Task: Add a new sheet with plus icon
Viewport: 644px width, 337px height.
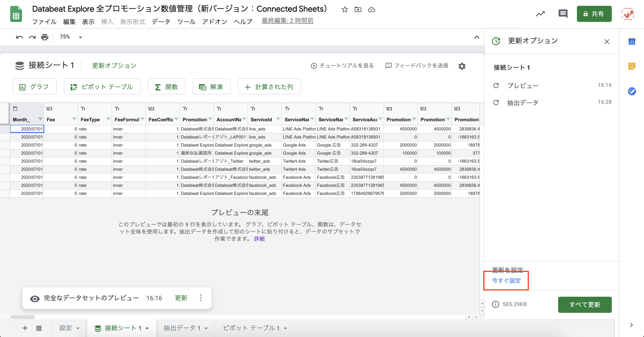Action: [25, 328]
